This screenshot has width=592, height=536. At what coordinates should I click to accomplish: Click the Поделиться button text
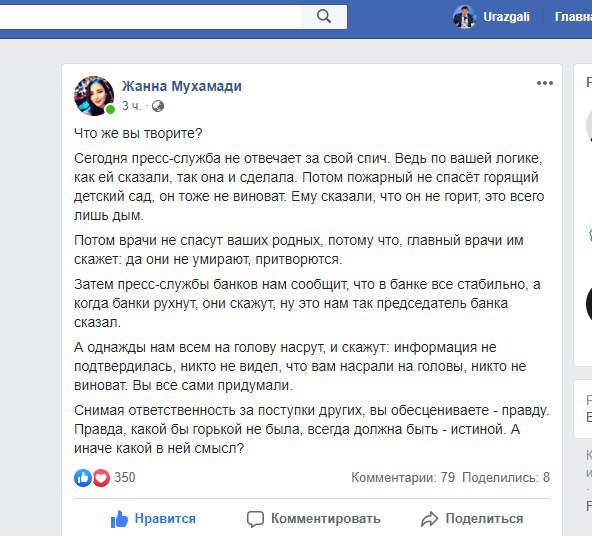click(484, 519)
